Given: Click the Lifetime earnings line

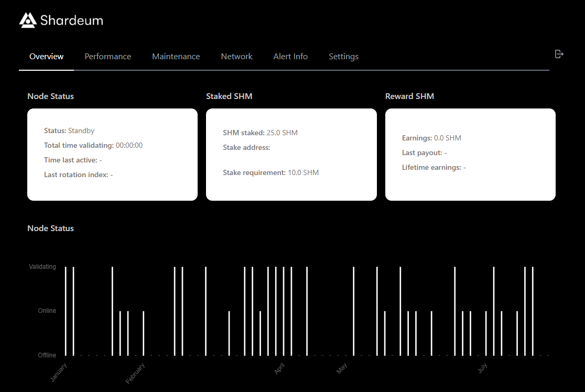Looking at the screenshot, I should click(434, 167).
